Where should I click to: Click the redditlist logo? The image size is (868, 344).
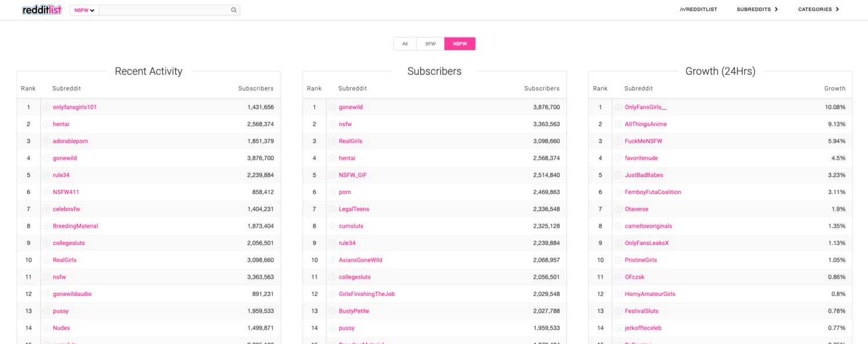(x=42, y=10)
